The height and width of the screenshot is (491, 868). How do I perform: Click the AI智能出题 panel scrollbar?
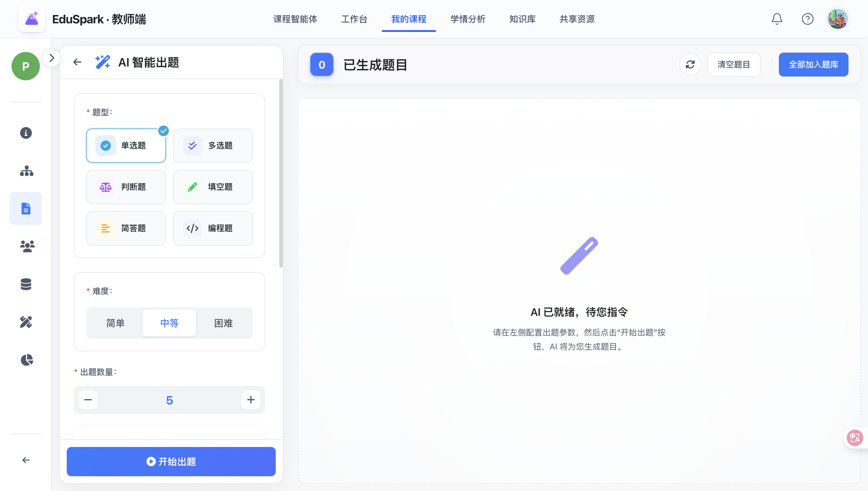coord(281,174)
